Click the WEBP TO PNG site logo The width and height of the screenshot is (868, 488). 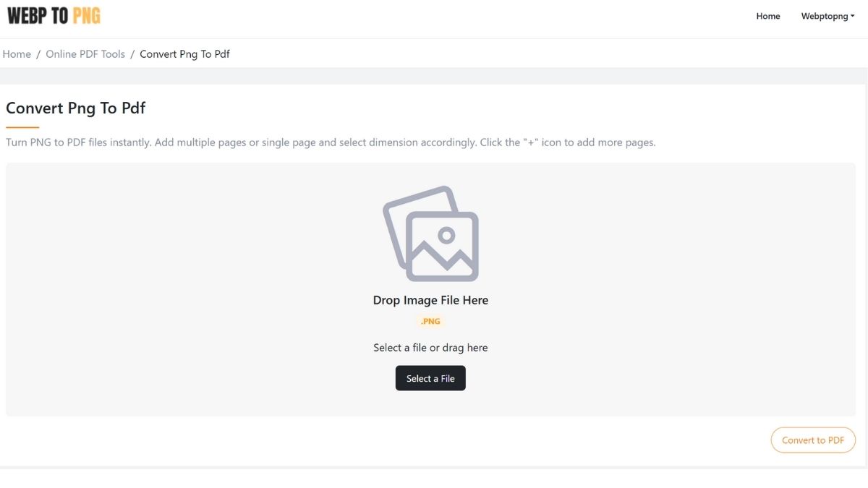coord(54,16)
